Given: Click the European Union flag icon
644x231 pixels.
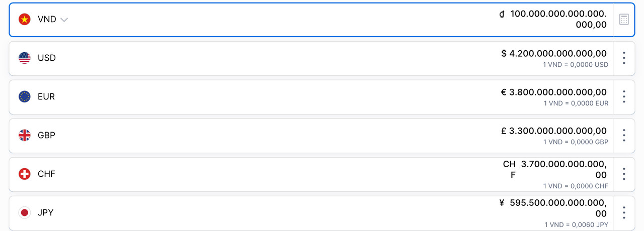Looking at the screenshot, I should pos(24,97).
